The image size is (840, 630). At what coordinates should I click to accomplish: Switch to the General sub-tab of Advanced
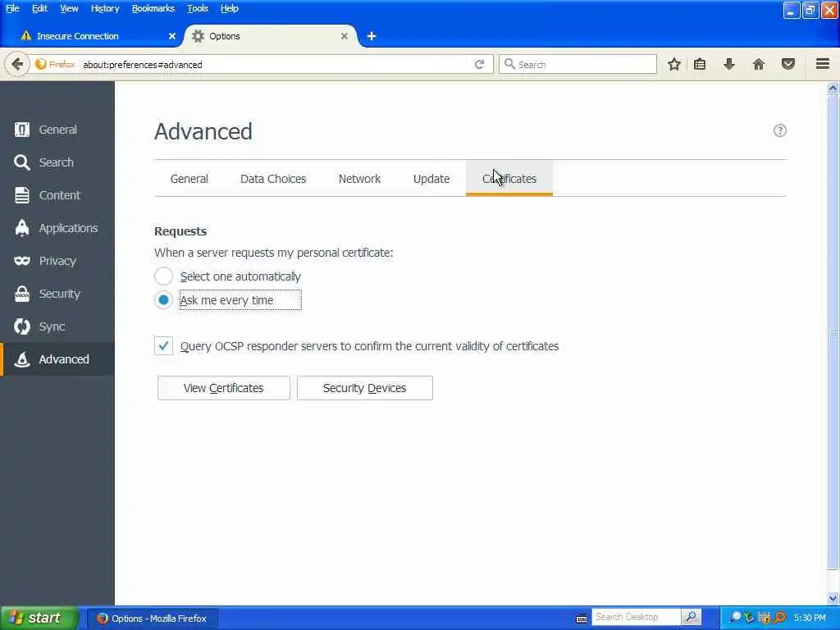(x=189, y=179)
